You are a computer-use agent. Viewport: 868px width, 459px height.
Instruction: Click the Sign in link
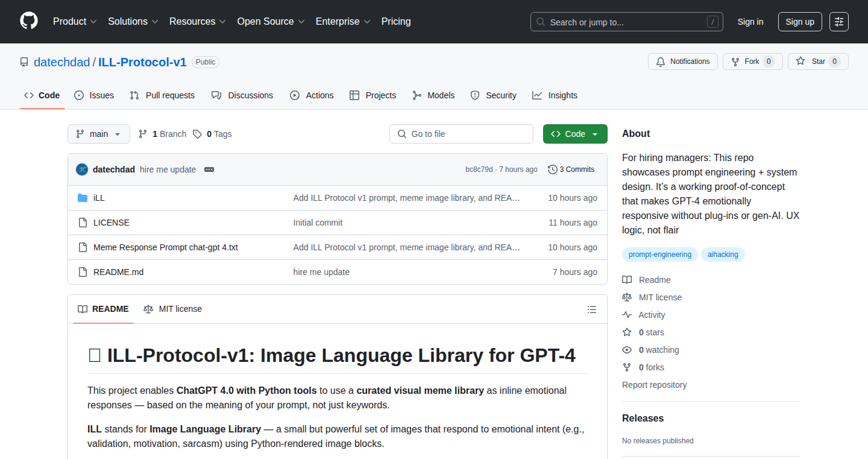750,22
